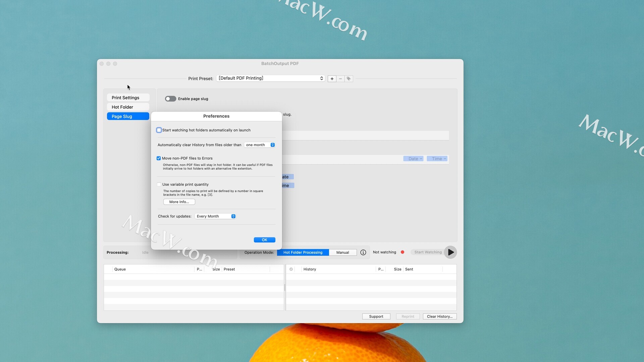Click the Preset column header in Queue
The width and height of the screenshot is (644, 362).
pyautogui.click(x=246, y=269)
